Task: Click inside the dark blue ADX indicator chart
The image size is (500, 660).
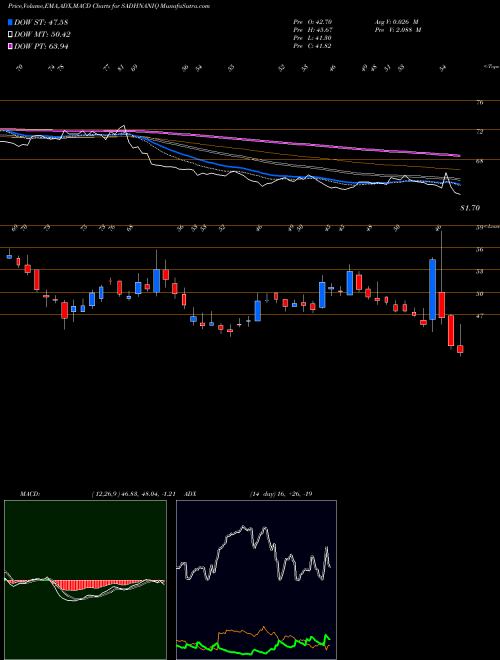Action: click(x=256, y=580)
